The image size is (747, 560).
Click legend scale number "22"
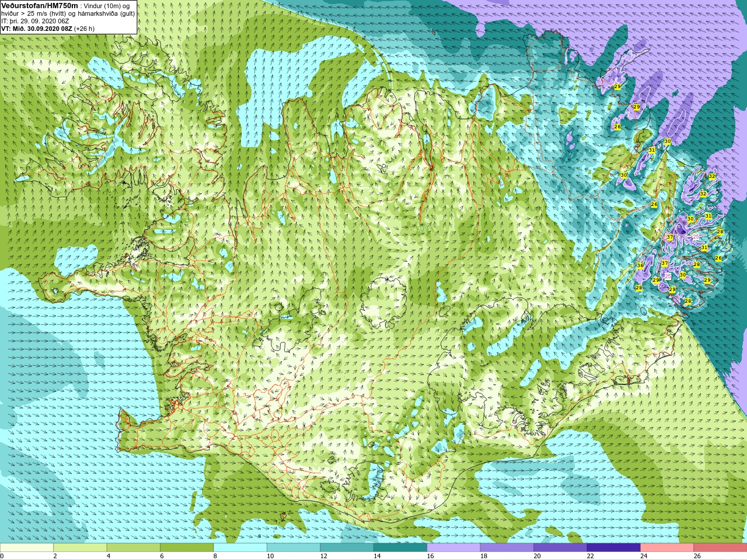[591, 556]
